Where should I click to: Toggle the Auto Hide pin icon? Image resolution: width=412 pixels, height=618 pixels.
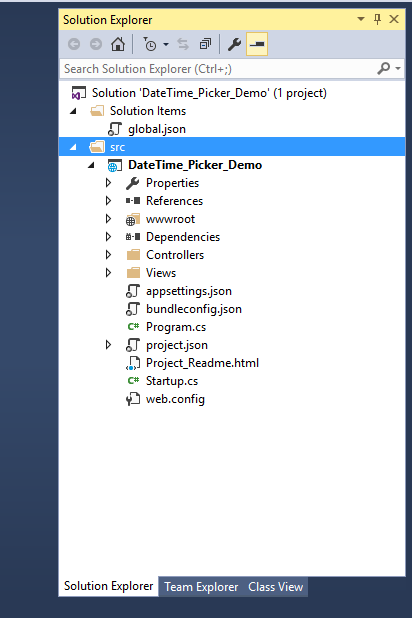point(377,19)
